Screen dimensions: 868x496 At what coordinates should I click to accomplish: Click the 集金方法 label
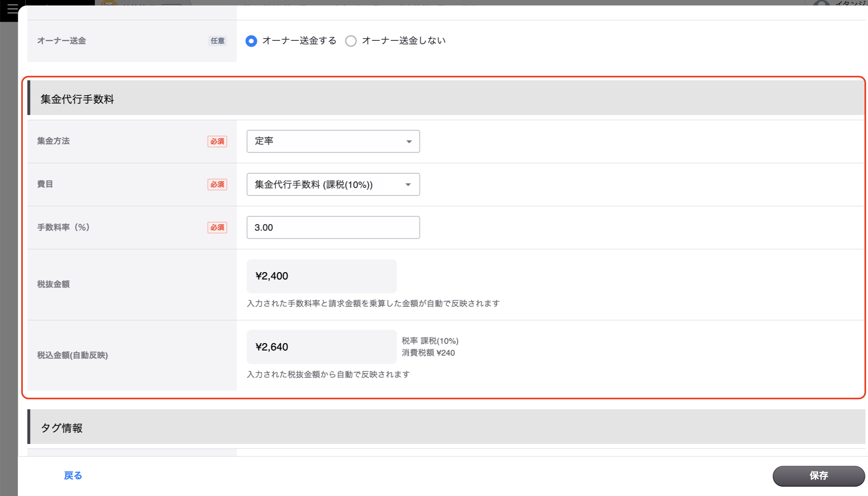tap(53, 141)
